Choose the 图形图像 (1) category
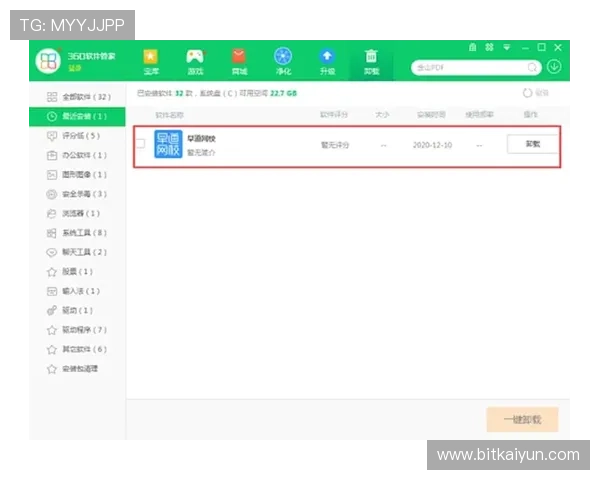600x480 pixels. coord(76,175)
